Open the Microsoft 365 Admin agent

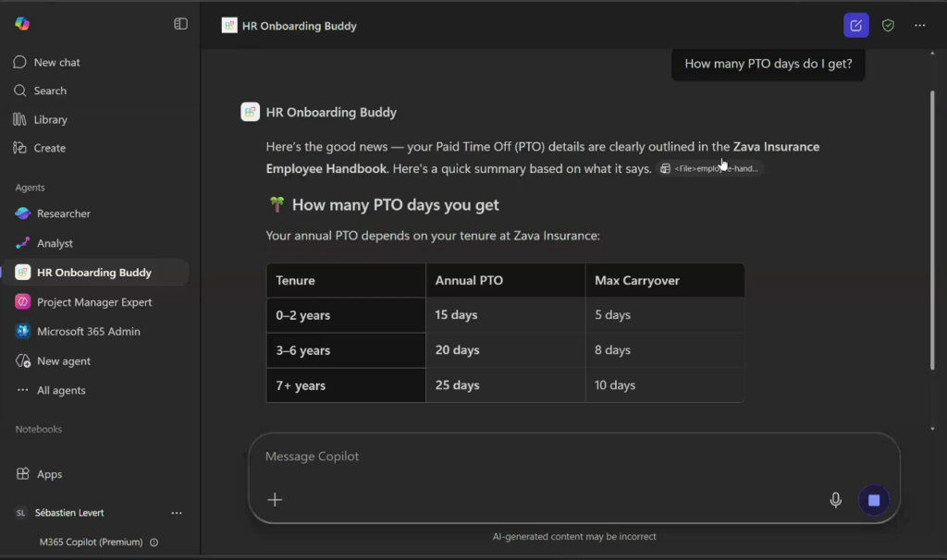click(88, 332)
